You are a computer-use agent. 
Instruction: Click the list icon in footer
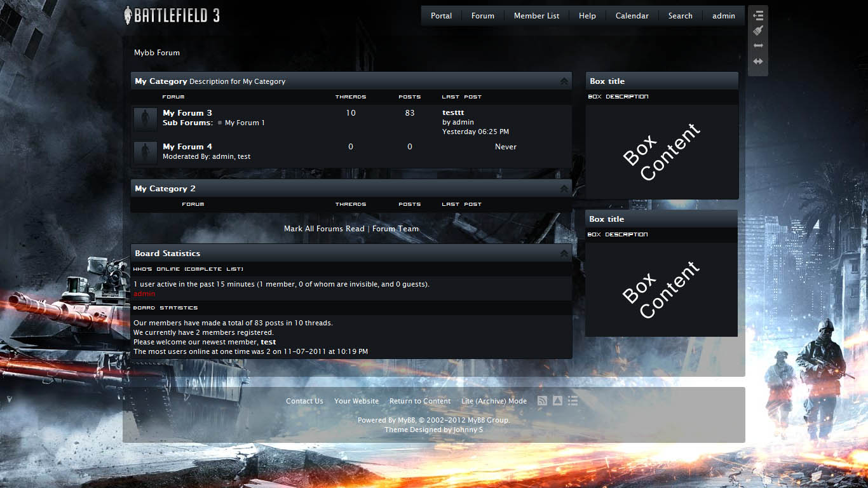click(573, 400)
